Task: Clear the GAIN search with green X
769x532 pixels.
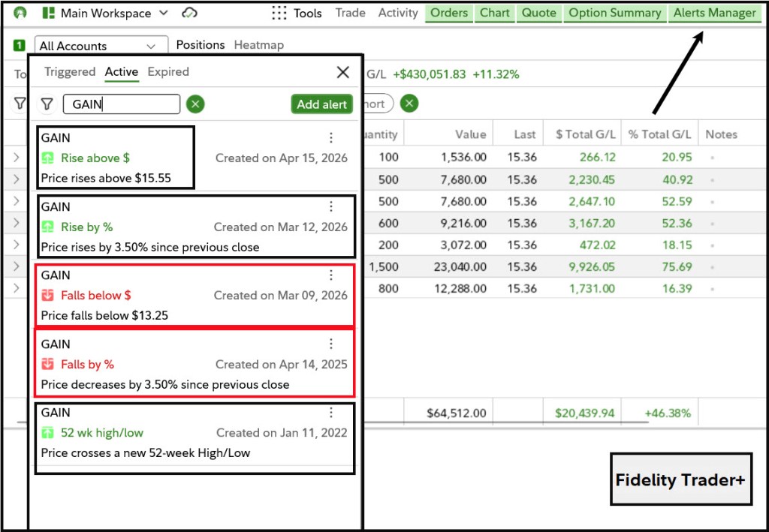Action: tap(195, 104)
